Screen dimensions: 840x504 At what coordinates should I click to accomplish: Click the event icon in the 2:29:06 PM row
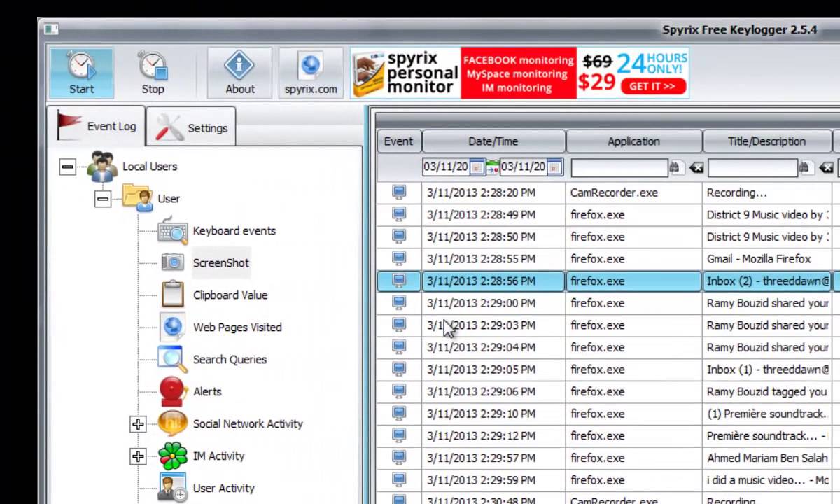pyautogui.click(x=399, y=391)
